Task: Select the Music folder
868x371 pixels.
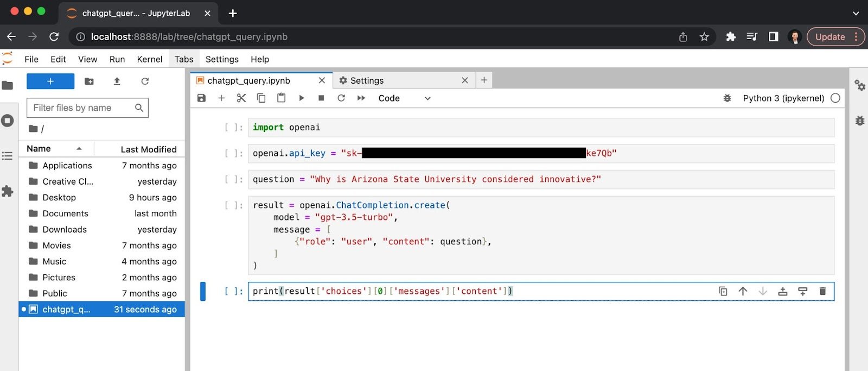Action: (x=102, y=261)
